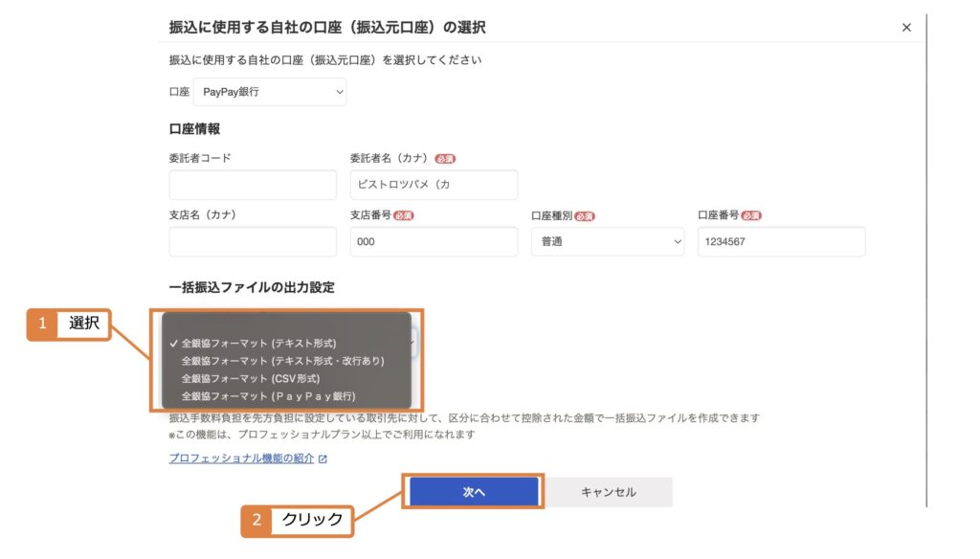Close the 振込元口座 selection dialog

pos(906,28)
